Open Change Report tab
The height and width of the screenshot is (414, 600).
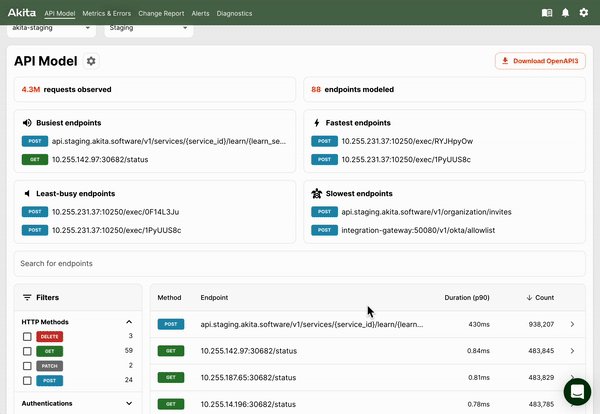[161, 13]
